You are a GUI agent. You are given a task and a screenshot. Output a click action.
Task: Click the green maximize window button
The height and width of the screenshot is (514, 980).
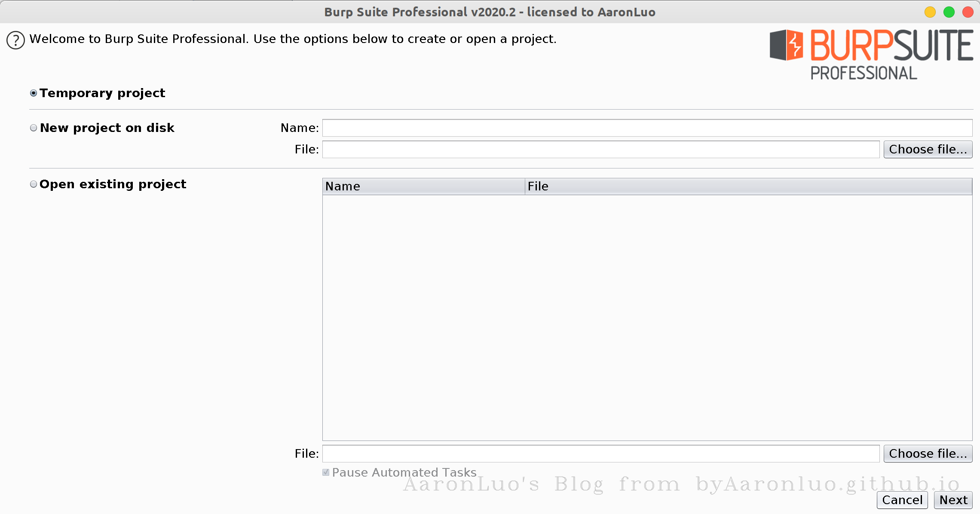(949, 12)
